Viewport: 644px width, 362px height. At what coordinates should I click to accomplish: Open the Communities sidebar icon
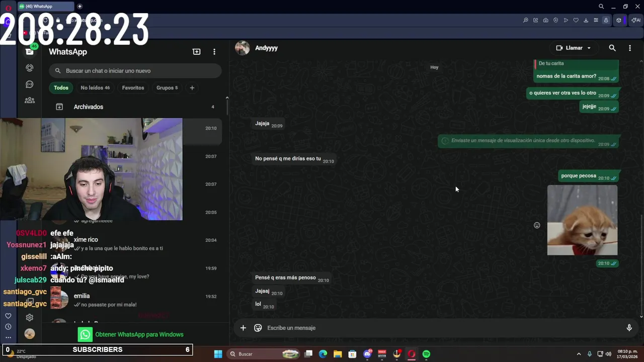point(30,100)
